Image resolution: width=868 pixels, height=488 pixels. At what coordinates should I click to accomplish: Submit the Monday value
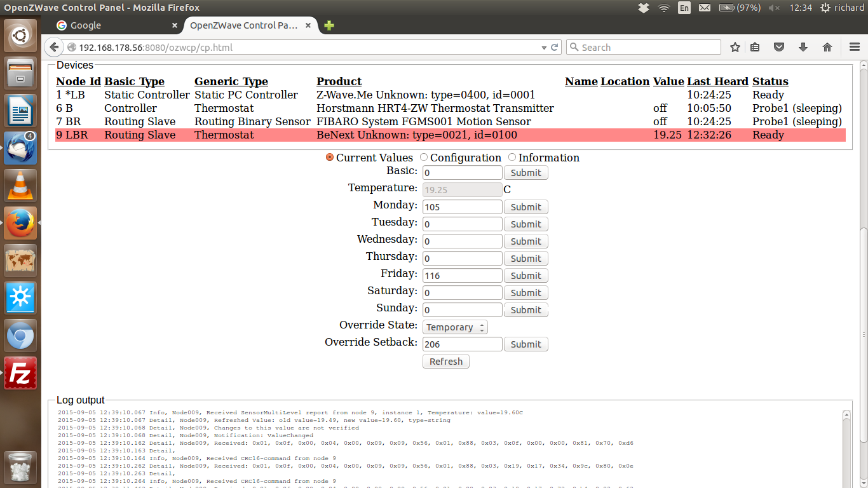[x=526, y=207]
